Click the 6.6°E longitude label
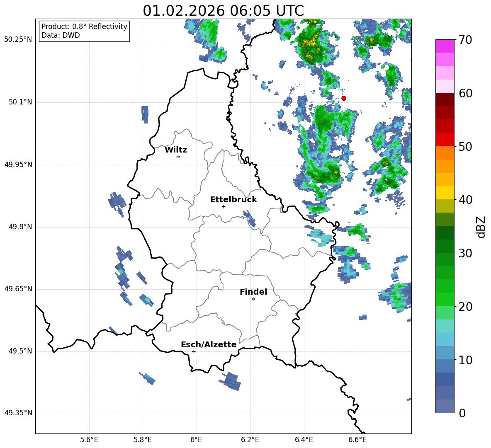This screenshot has width=491, height=448. pos(357,440)
